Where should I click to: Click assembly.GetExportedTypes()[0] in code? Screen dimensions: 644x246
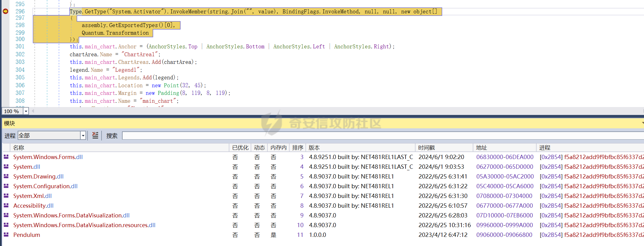127,25
